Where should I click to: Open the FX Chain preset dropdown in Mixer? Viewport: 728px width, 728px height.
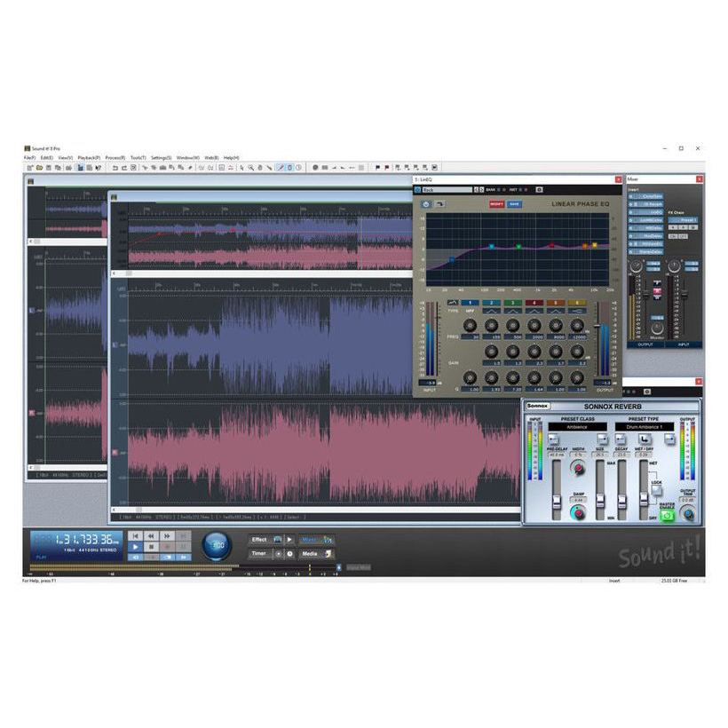[683, 220]
